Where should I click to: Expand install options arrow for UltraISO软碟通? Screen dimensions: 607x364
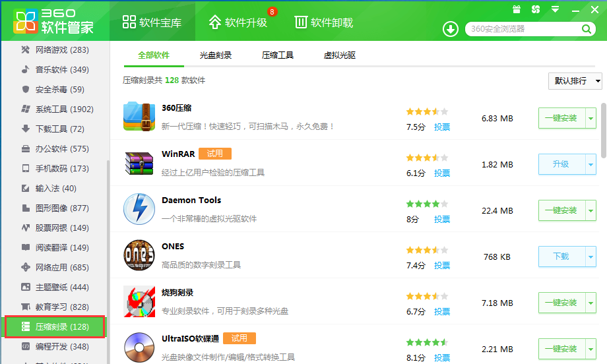(x=591, y=349)
